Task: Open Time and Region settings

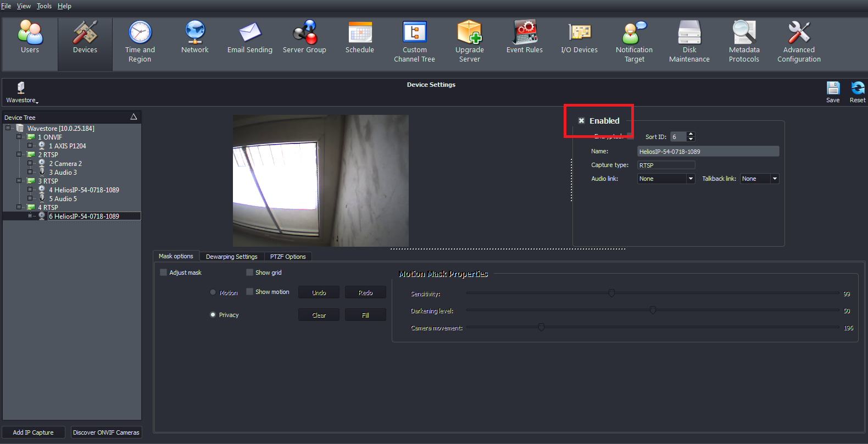Action: 140,42
